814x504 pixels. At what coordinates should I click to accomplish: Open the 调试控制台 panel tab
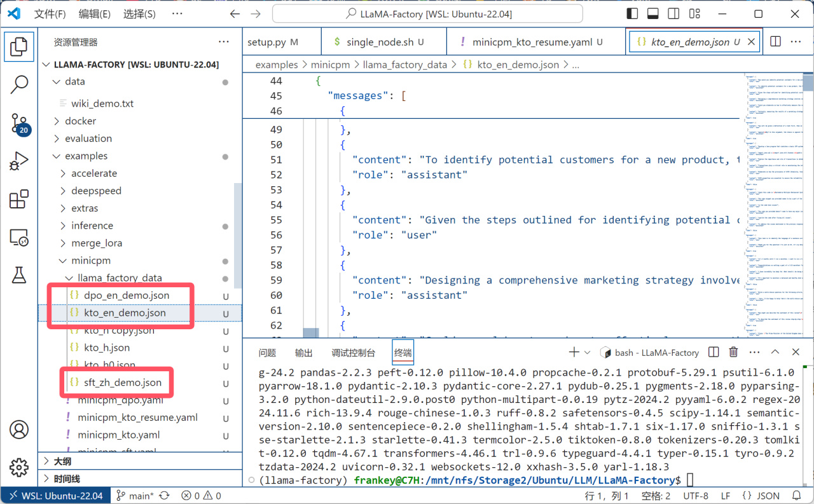[353, 353]
